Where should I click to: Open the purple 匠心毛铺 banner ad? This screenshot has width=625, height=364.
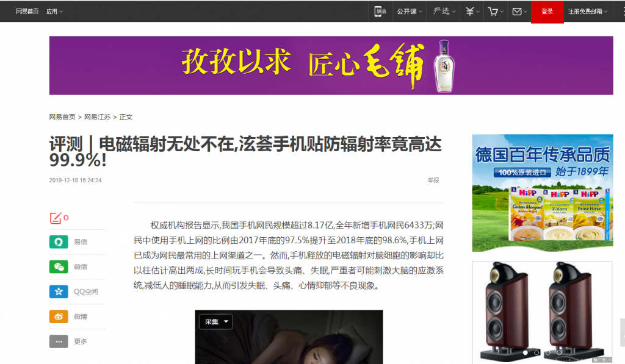pos(331,65)
